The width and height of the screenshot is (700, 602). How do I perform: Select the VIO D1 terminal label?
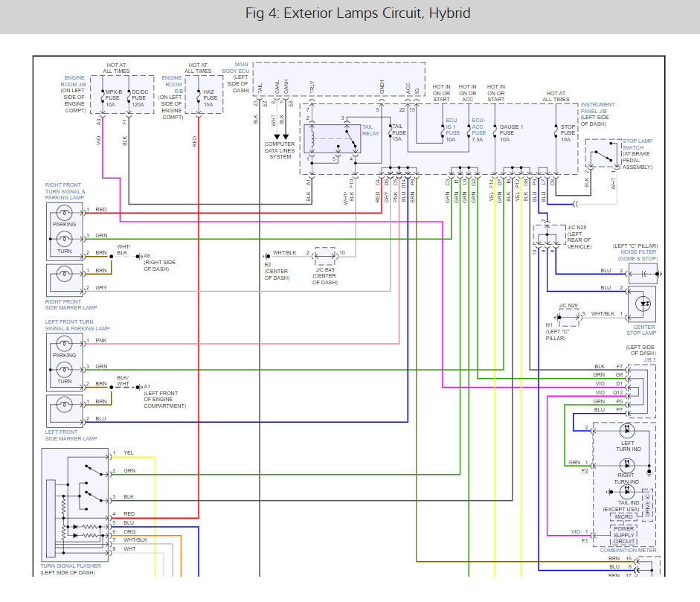click(x=609, y=384)
